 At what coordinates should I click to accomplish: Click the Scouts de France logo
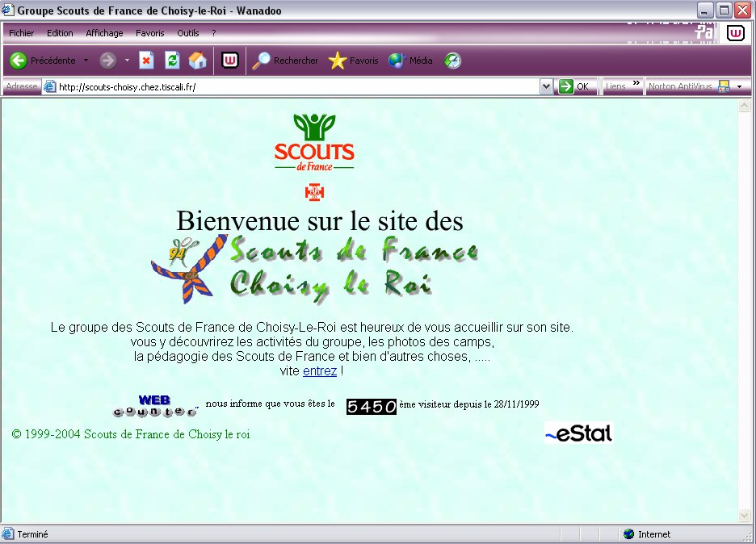(314, 143)
